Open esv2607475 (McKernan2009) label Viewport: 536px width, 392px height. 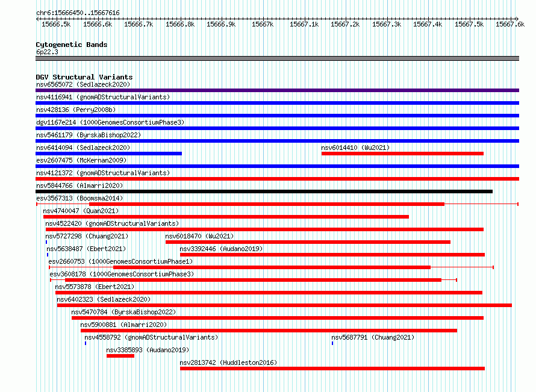(81, 160)
